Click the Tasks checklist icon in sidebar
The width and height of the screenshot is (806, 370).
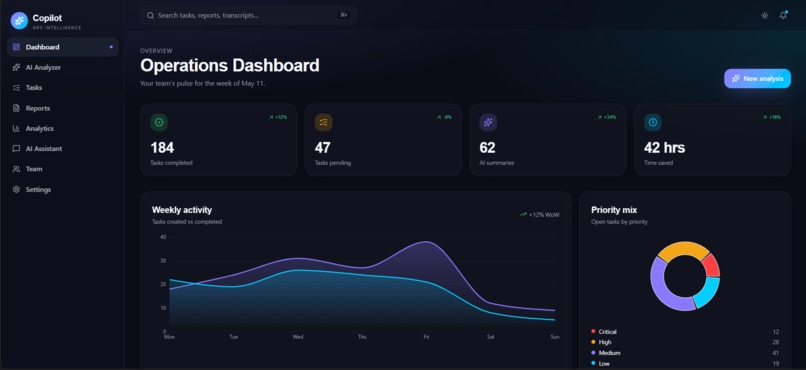point(16,87)
